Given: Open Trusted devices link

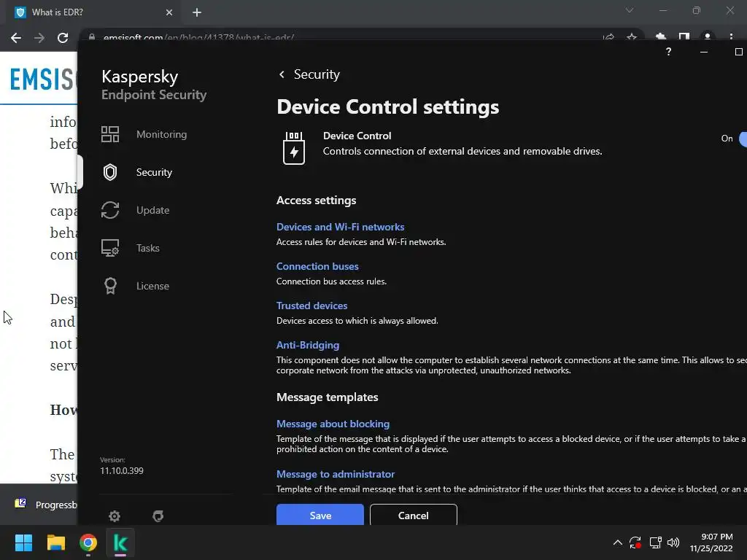Looking at the screenshot, I should 311,306.
